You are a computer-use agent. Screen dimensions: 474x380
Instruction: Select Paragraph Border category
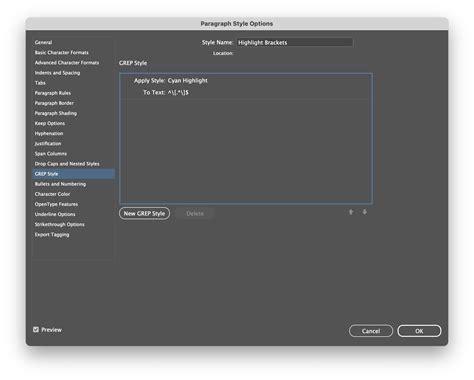click(54, 103)
